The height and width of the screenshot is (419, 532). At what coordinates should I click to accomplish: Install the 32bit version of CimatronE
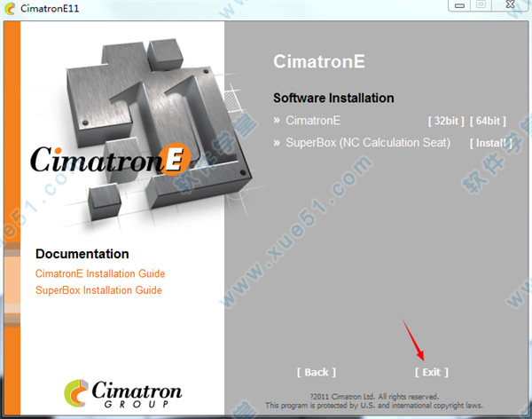click(446, 121)
